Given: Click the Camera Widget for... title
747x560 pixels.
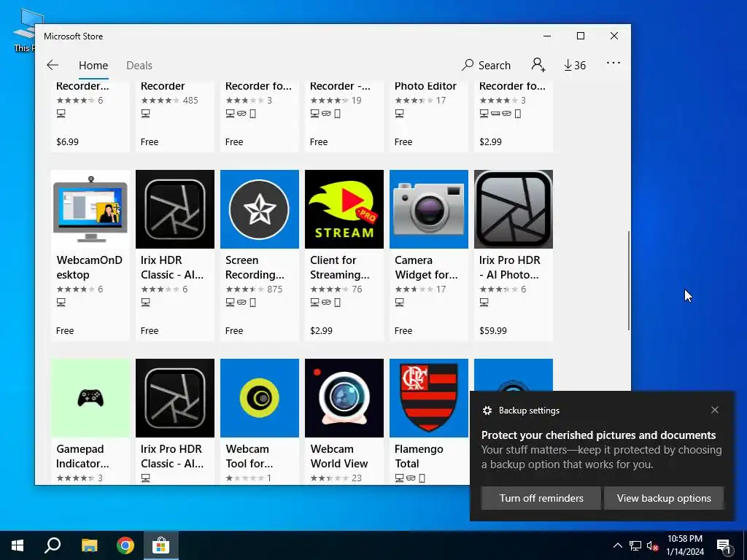Looking at the screenshot, I should pyautogui.click(x=426, y=267).
